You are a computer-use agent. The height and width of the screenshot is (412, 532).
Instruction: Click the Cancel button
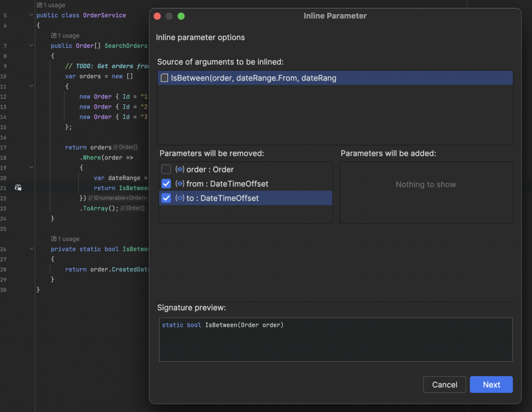click(x=445, y=384)
